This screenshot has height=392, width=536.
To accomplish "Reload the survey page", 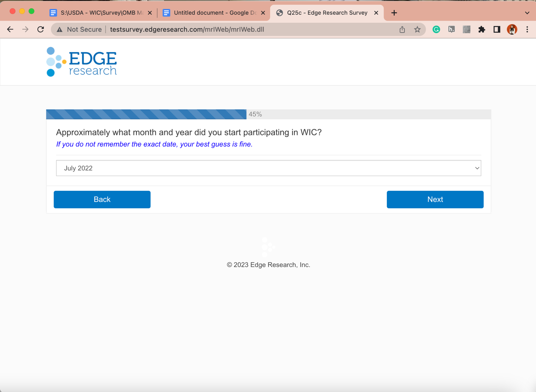I will pos(41,29).
